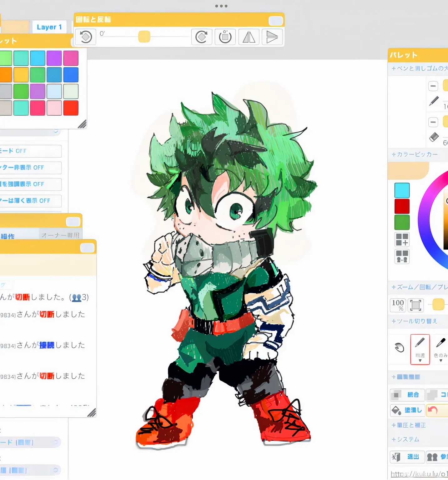Flip the canvas vertically

272,37
